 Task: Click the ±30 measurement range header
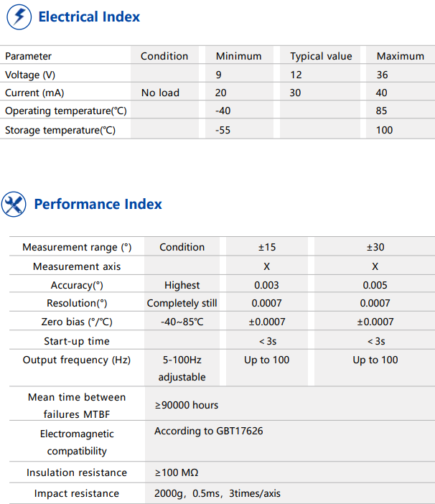click(375, 247)
